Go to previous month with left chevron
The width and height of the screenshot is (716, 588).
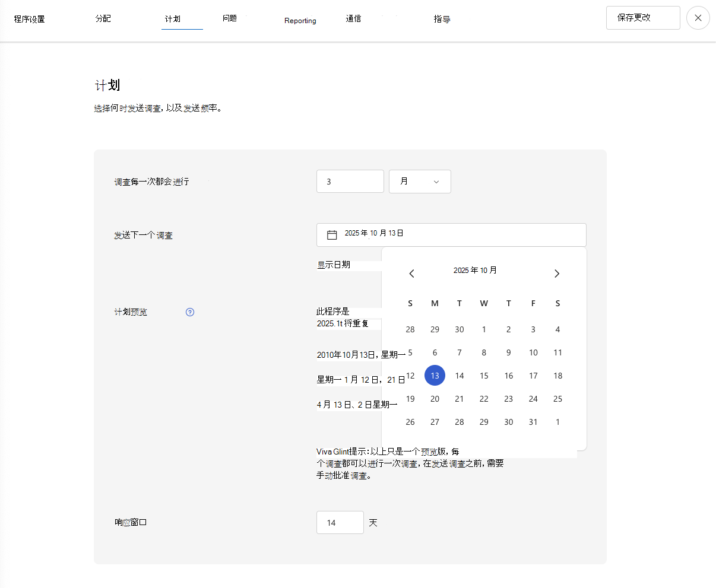411,274
